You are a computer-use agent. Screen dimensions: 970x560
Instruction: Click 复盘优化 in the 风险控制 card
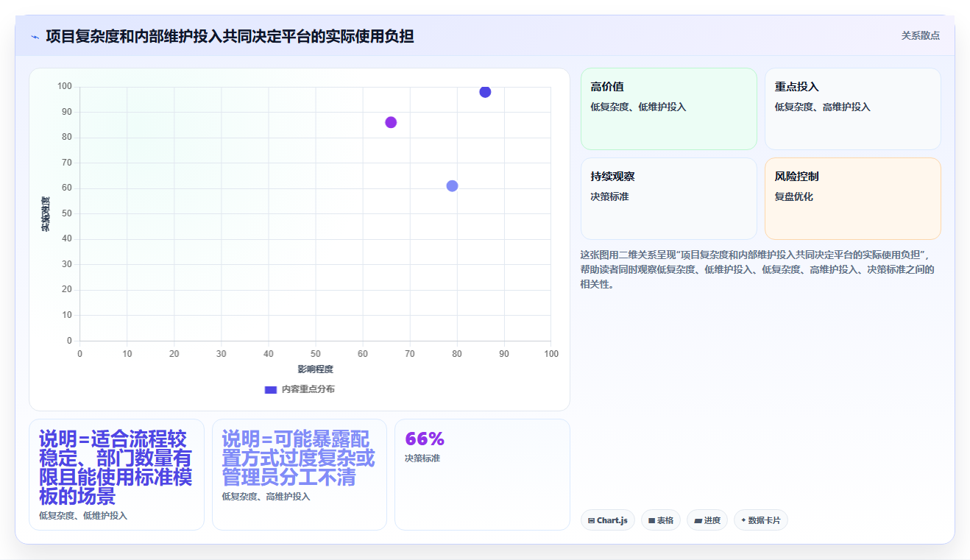point(793,196)
